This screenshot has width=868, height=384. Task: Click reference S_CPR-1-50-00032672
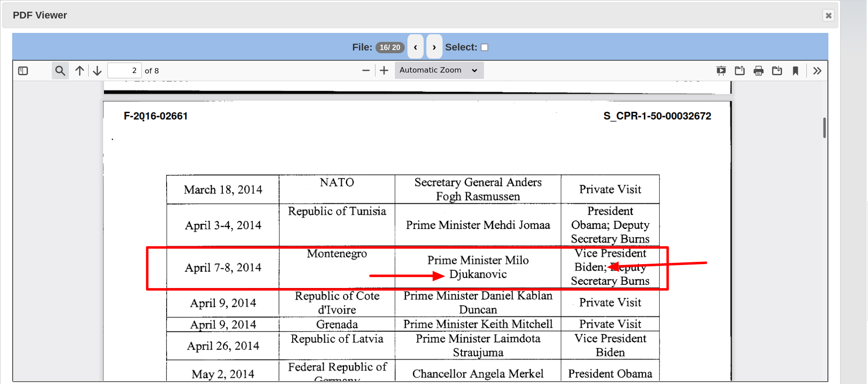pos(657,116)
